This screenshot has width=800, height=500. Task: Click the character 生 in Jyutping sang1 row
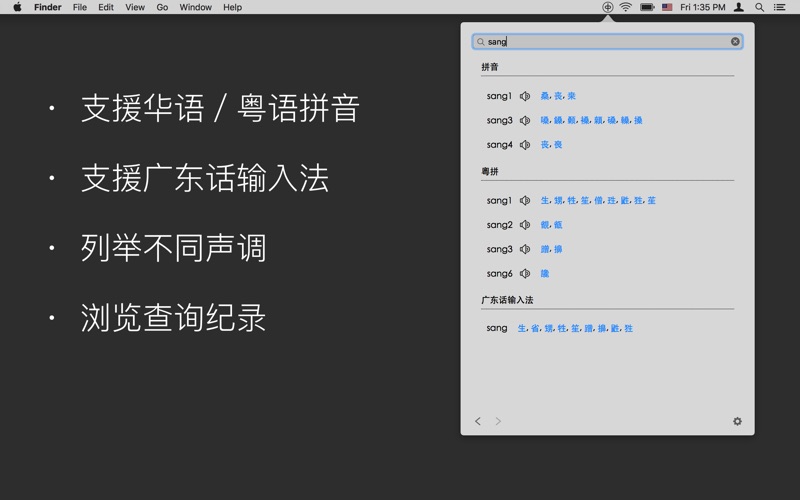coord(545,201)
